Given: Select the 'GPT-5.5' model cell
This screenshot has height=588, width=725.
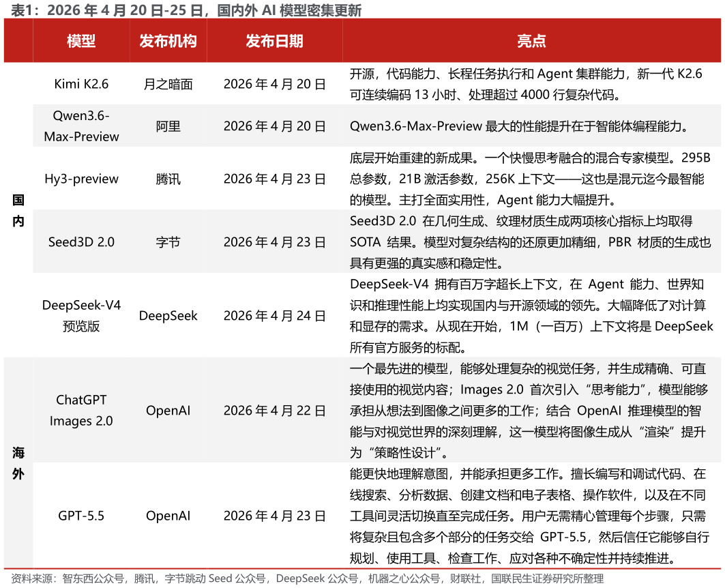Looking at the screenshot, I should click(x=81, y=516).
